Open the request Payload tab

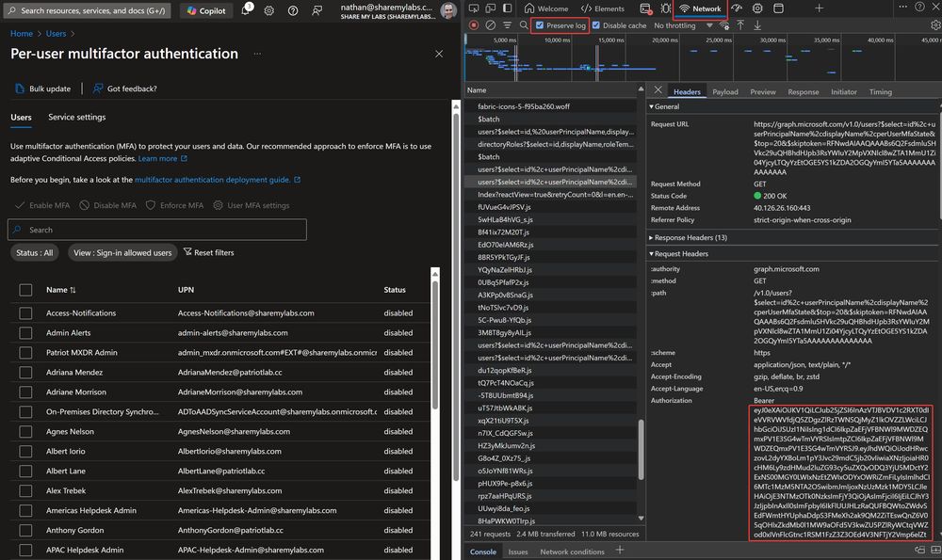725,92
